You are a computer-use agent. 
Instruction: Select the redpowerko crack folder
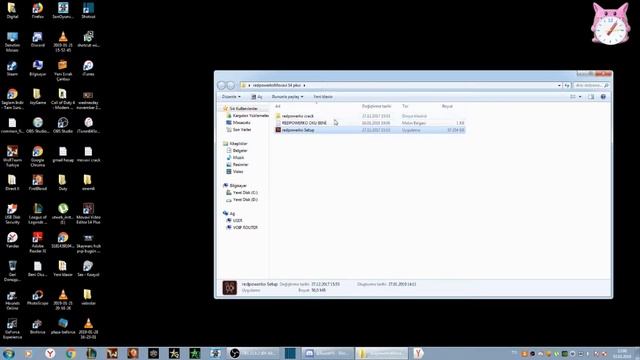(370, 116)
